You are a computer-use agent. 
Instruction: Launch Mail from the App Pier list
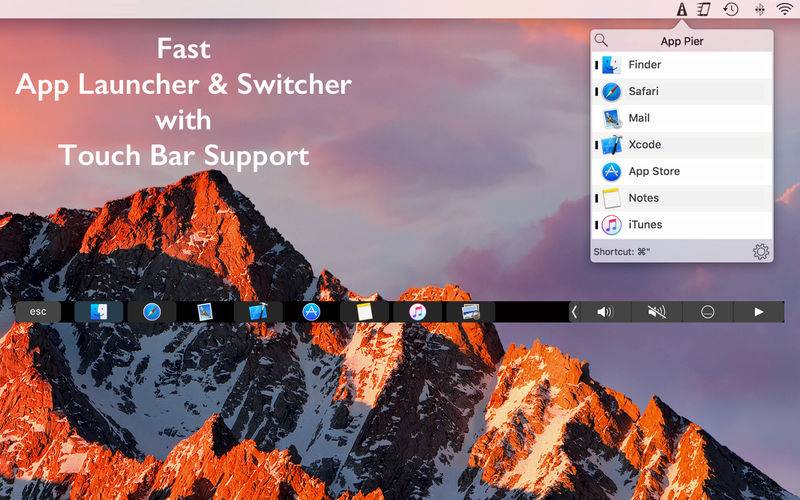point(682,118)
